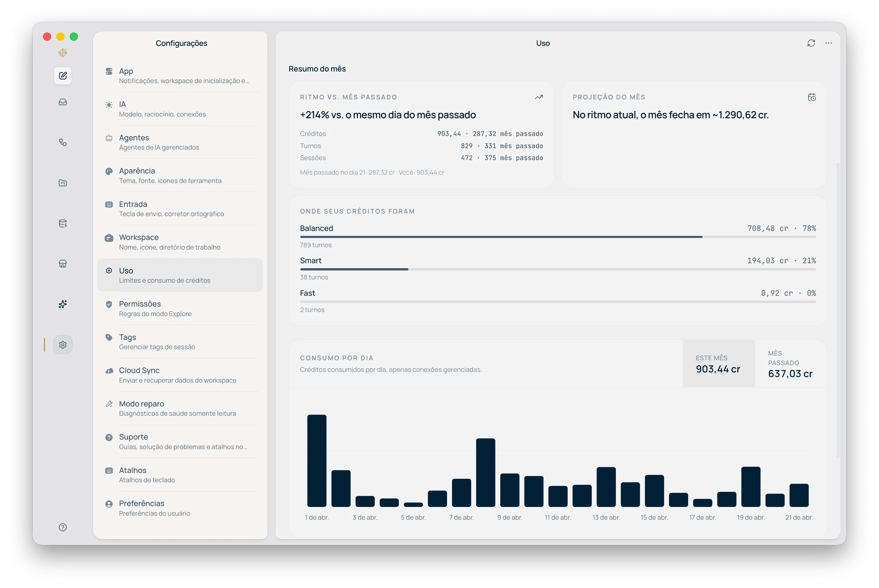Click the calendar clock icon in Projeção card
879x588 pixels.
point(812,97)
